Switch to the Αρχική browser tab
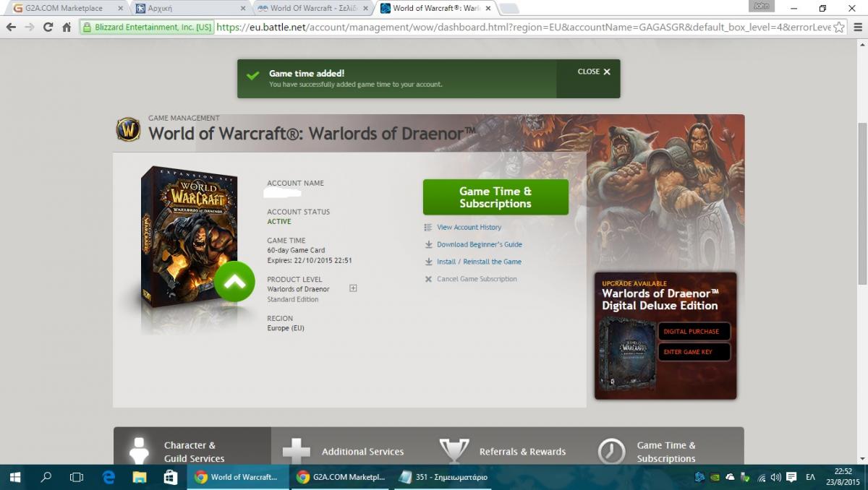The image size is (868, 490). (x=188, y=9)
